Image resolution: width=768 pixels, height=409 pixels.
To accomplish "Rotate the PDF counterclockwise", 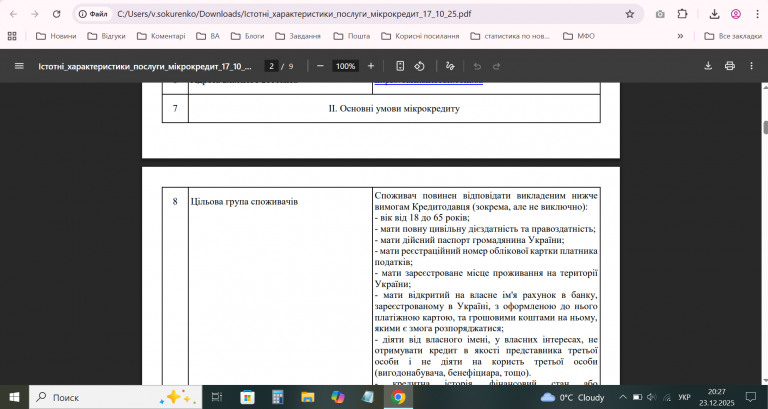I will (419, 66).
